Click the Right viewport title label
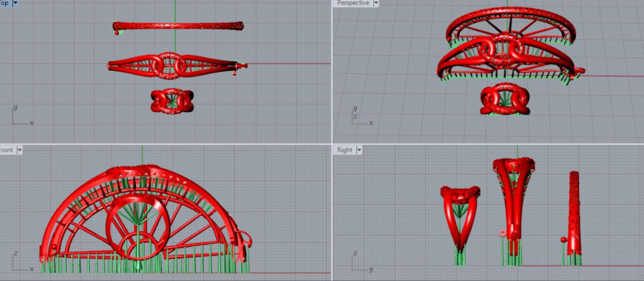The image size is (644, 281). point(345,150)
